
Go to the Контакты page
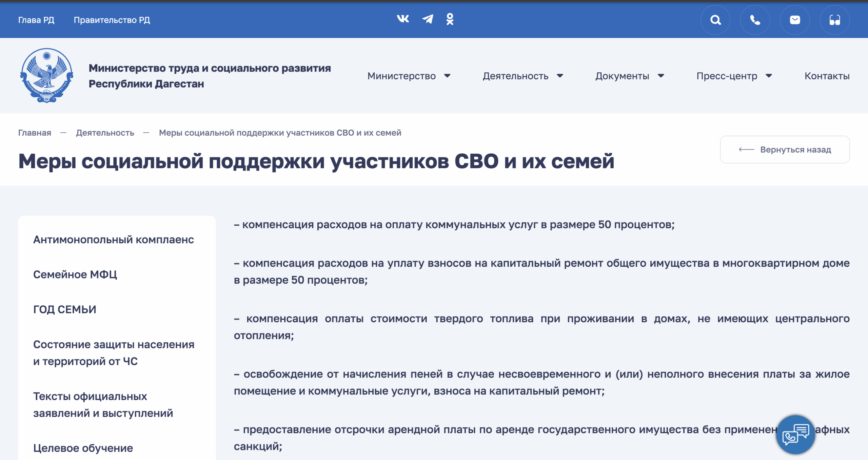[x=827, y=76]
